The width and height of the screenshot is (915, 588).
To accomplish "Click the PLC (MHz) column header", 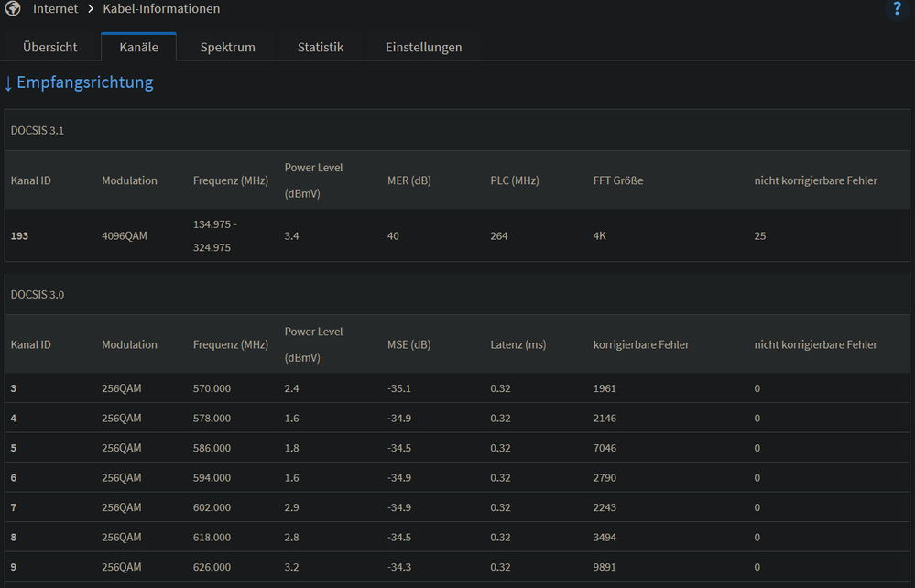I will click(515, 180).
